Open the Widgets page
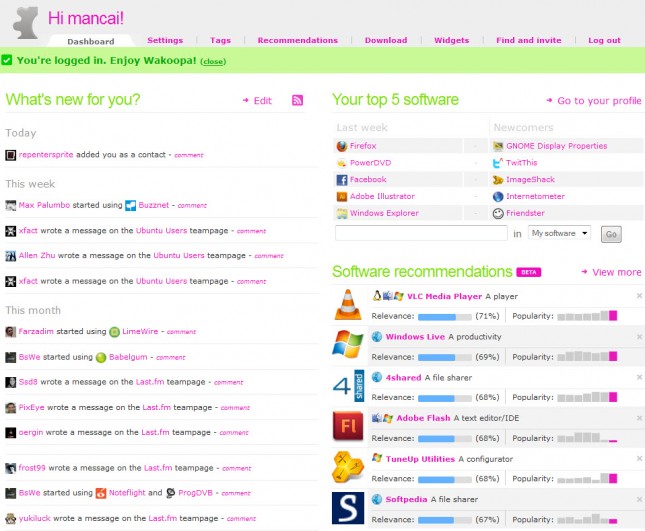The image size is (645, 531). pyautogui.click(x=452, y=40)
